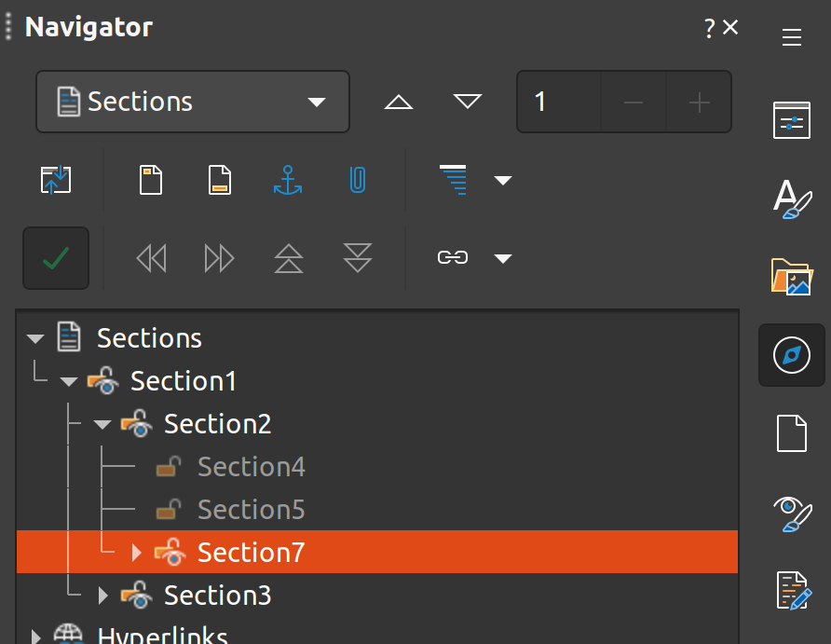Open the sidebar settings hamburger menu

tap(791, 37)
